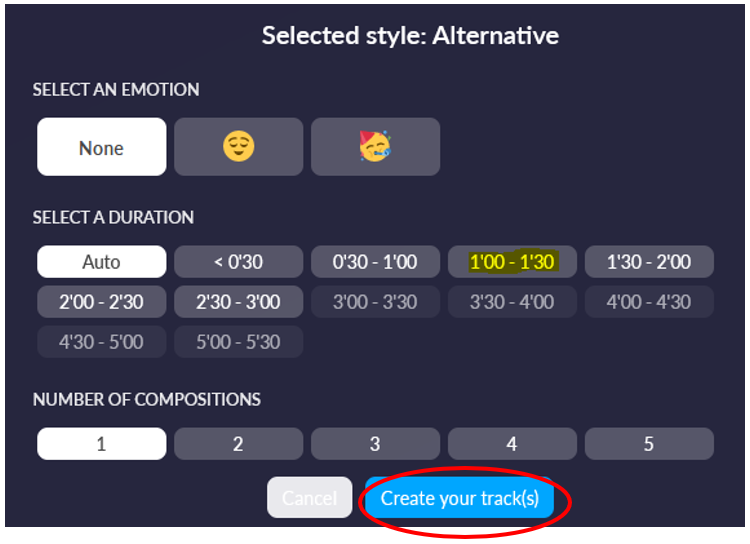750x544 pixels.
Task: Pick the under 0'30 duration
Action: coord(238,262)
